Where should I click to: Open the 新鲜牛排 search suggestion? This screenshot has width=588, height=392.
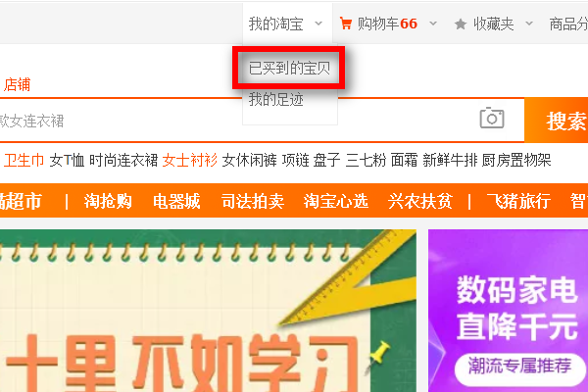[x=450, y=160]
